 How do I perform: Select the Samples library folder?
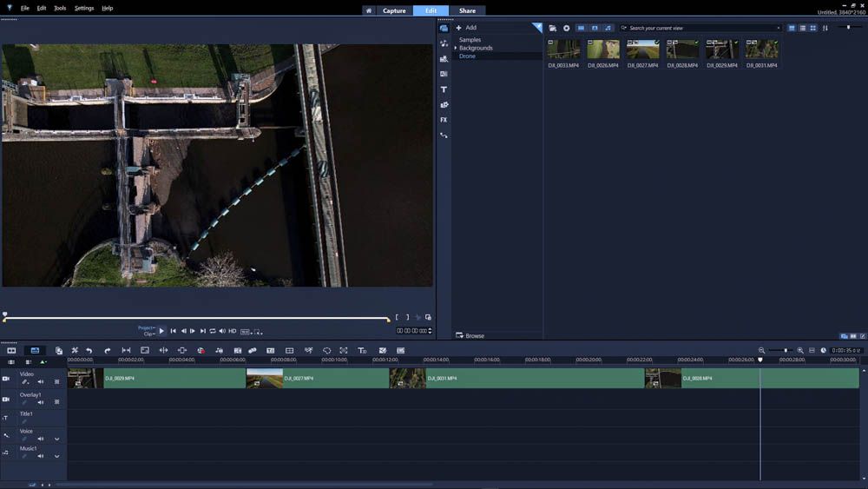click(470, 40)
